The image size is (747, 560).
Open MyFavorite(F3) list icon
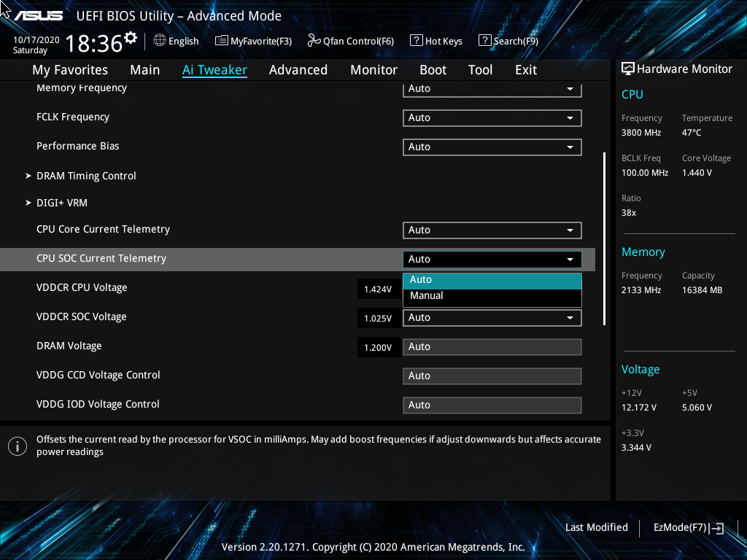coord(221,41)
